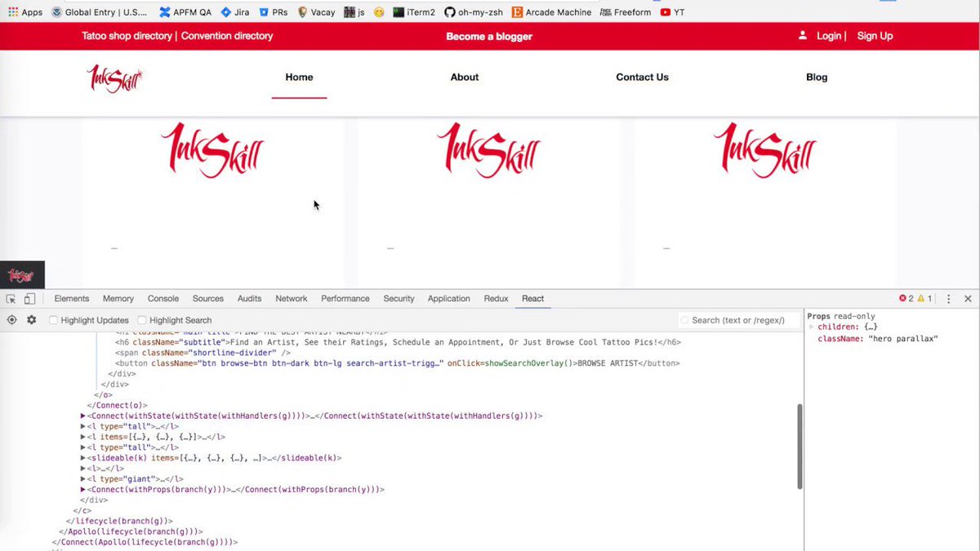The height and width of the screenshot is (551, 980).
Task: Open the js bookmark folder
Action: 354,12
